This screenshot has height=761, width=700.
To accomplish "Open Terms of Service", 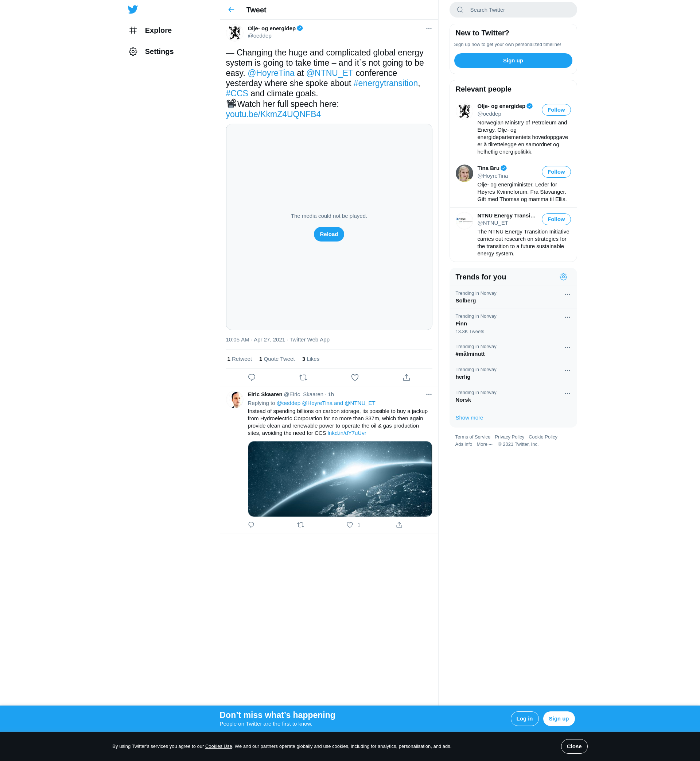I will click(x=472, y=437).
